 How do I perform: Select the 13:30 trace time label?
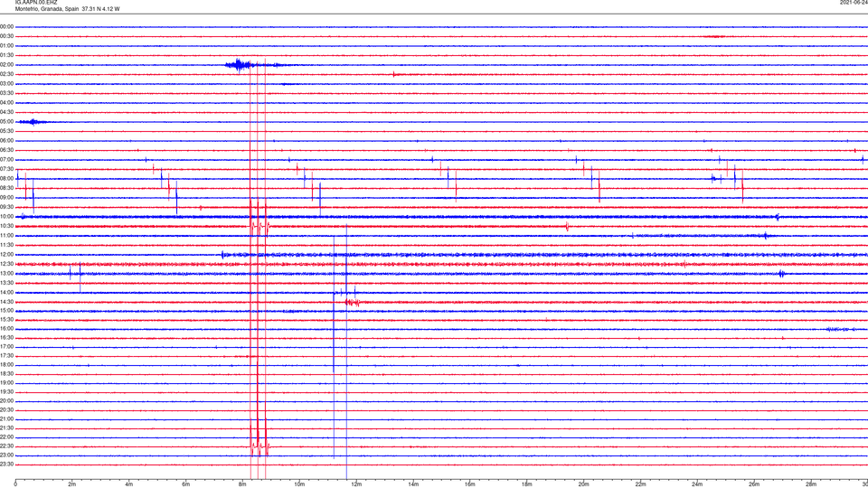6,283
